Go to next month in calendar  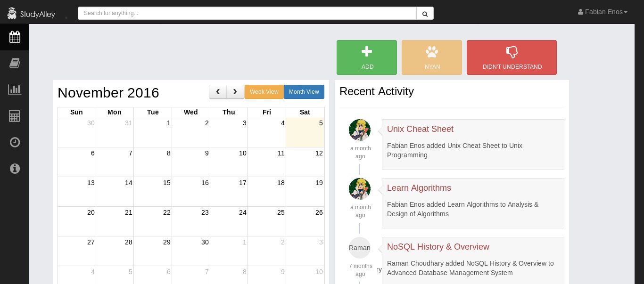pos(235,92)
